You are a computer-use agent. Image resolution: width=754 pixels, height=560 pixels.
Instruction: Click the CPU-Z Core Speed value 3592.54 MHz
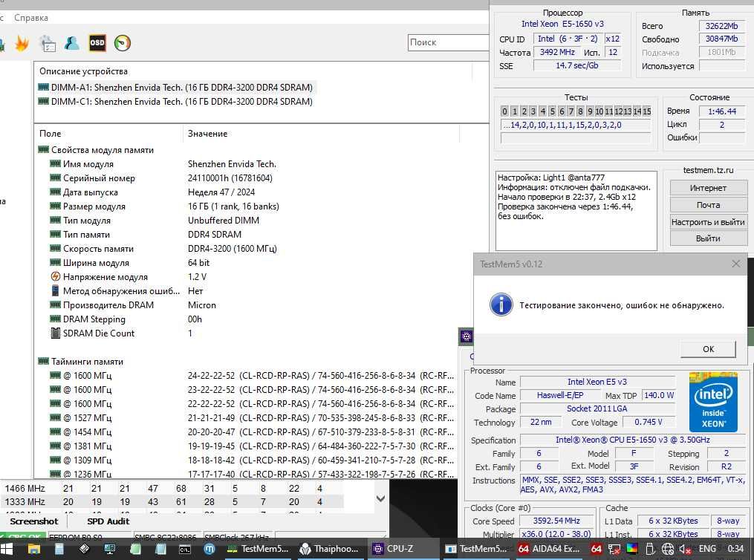(x=556, y=521)
